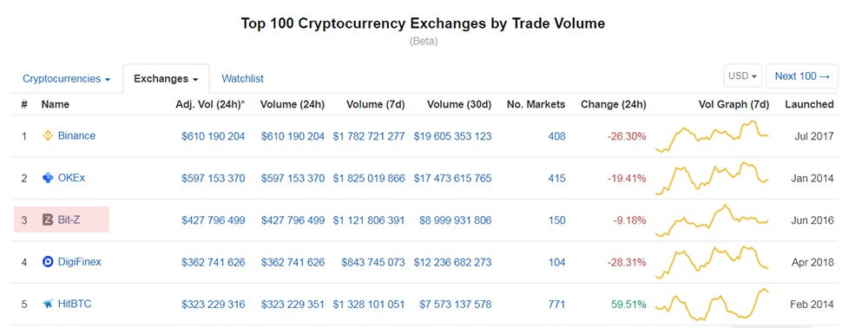
Task: Open Bit-Z 7-day volume $1 121 806 391
Action: pos(369,220)
